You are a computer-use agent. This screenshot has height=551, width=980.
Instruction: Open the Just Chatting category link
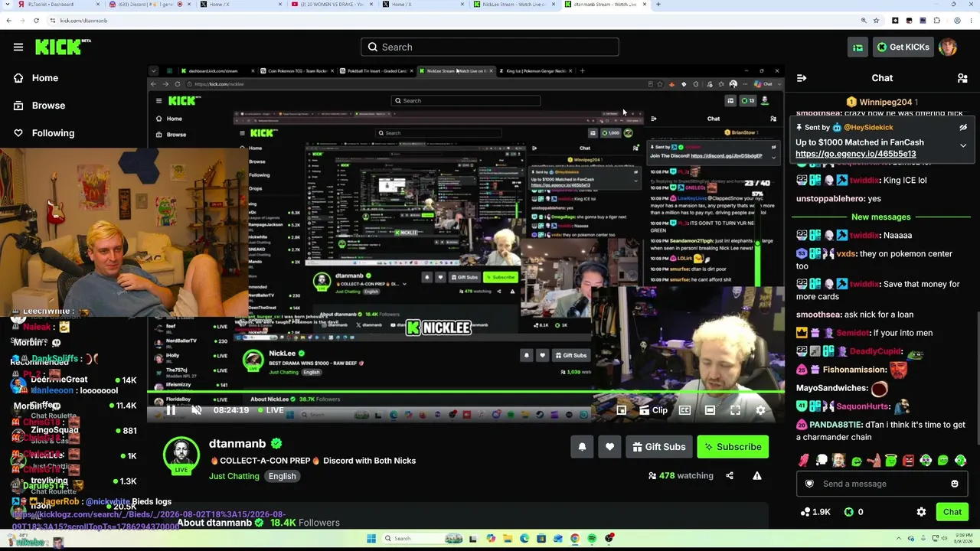pyautogui.click(x=234, y=476)
